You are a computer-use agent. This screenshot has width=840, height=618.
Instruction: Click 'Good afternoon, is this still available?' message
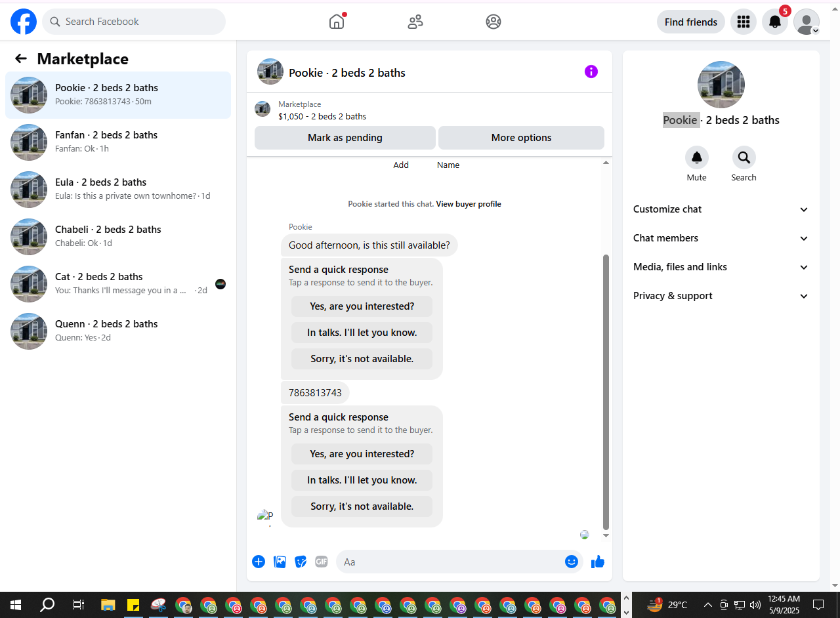(369, 245)
